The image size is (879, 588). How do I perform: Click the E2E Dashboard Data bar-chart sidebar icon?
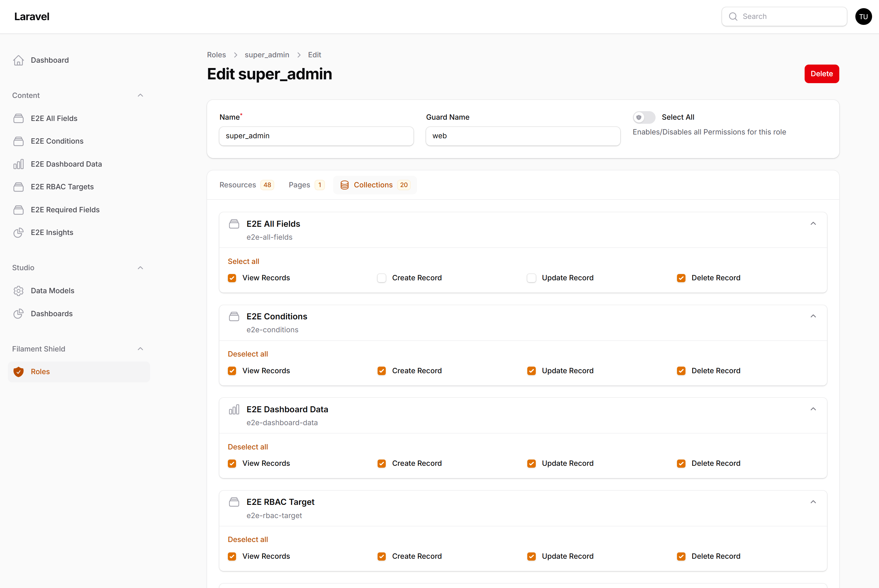click(x=18, y=164)
